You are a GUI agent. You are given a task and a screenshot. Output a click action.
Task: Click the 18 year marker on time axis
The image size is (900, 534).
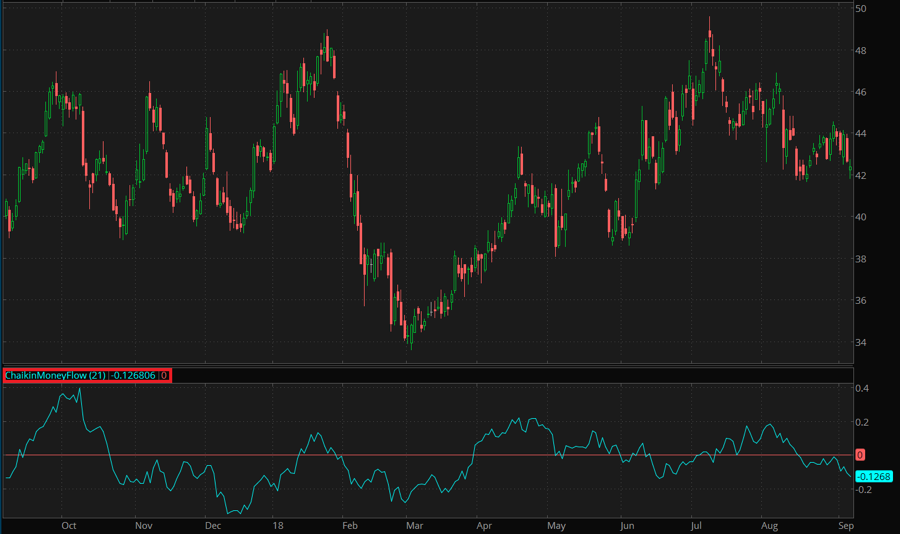pyautogui.click(x=279, y=524)
